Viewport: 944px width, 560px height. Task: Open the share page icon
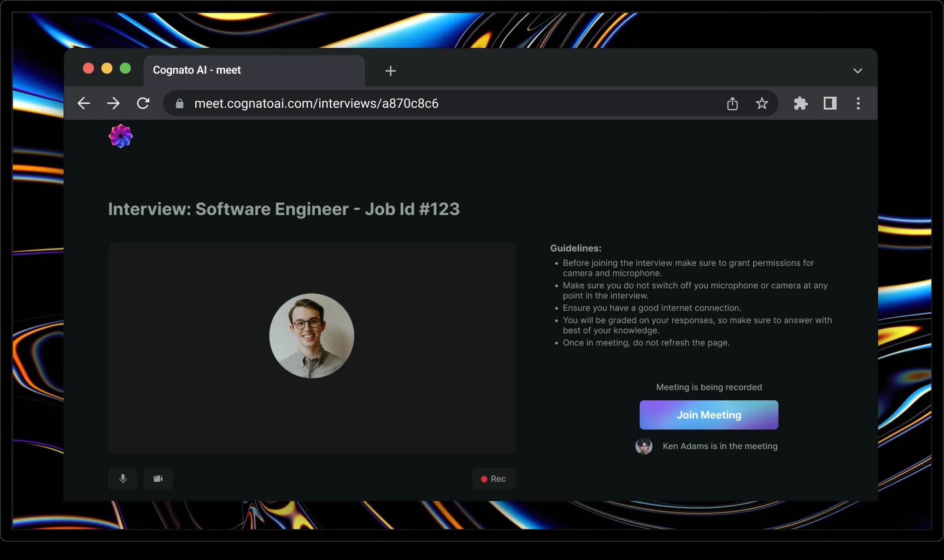coord(732,104)
